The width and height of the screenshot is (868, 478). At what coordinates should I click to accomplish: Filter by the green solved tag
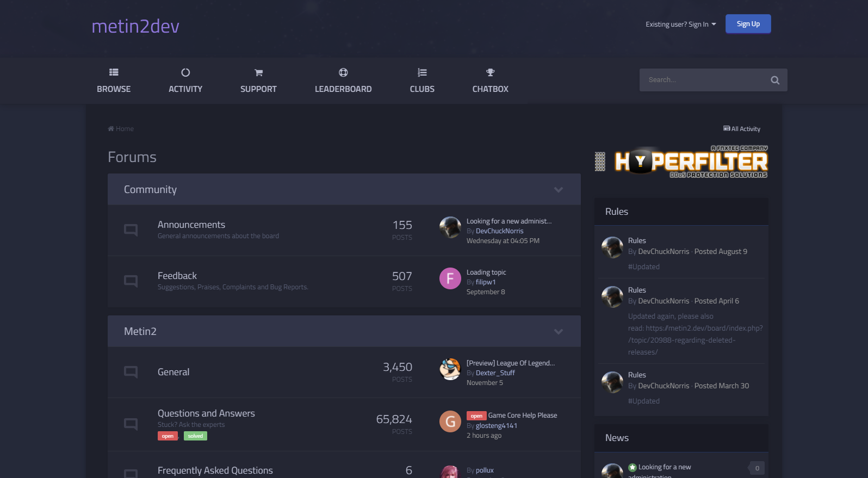click(x=195, y=436)
